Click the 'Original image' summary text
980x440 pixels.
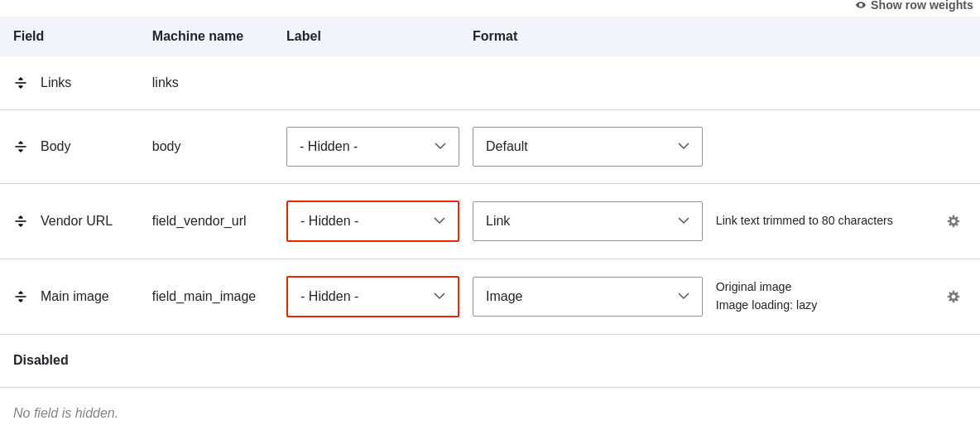[x=754, y=288]
